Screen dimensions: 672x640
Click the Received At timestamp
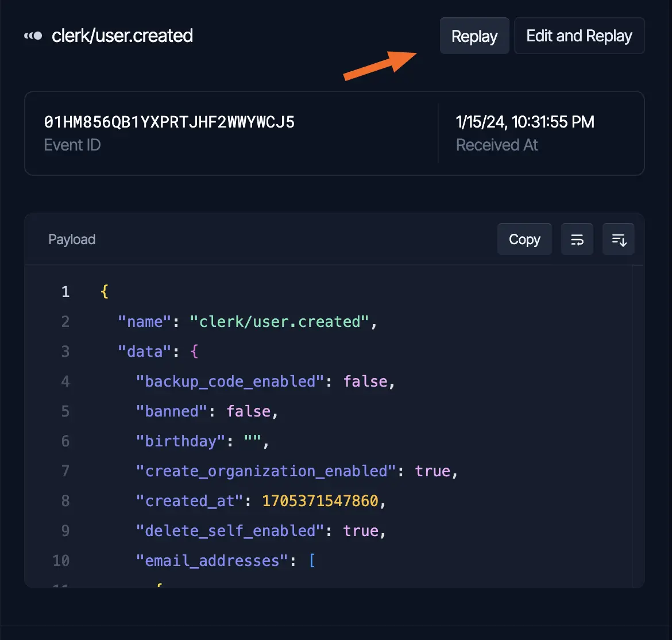tap(525, 121)
